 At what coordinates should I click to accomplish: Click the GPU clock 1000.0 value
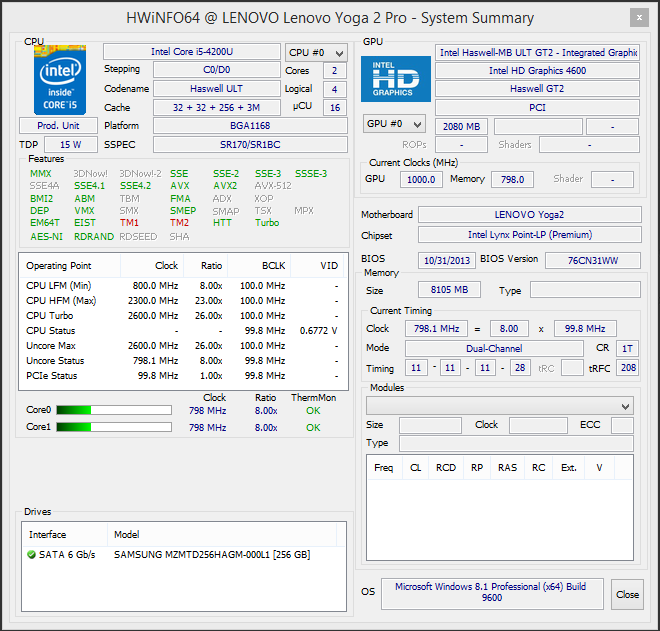pyautogui.click(x=421, y=179)
